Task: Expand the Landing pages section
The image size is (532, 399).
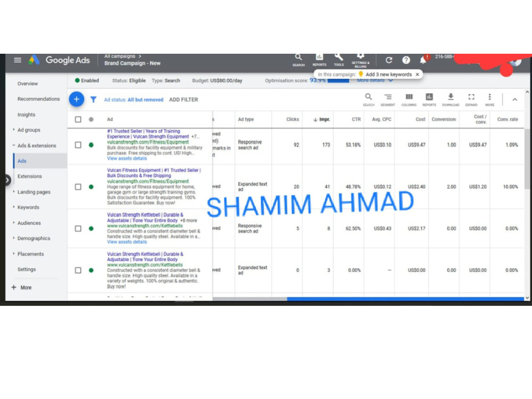Action: point(14,192)
